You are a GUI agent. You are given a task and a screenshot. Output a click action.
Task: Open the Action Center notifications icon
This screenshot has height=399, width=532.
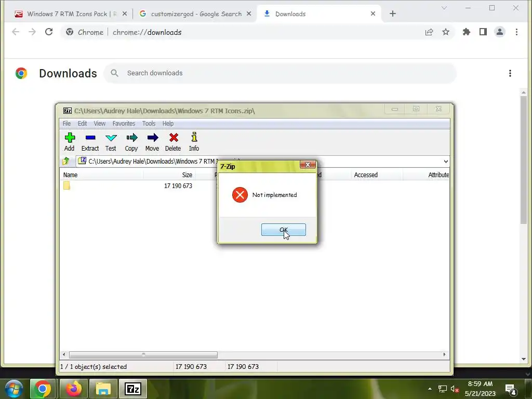(x=511, y=389)
